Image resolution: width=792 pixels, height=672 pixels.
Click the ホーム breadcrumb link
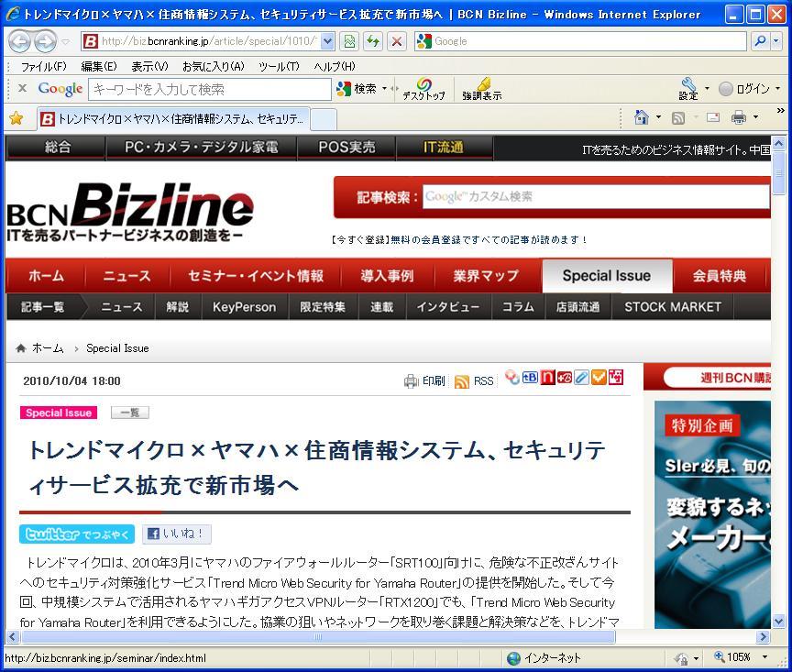pos(48,348)
